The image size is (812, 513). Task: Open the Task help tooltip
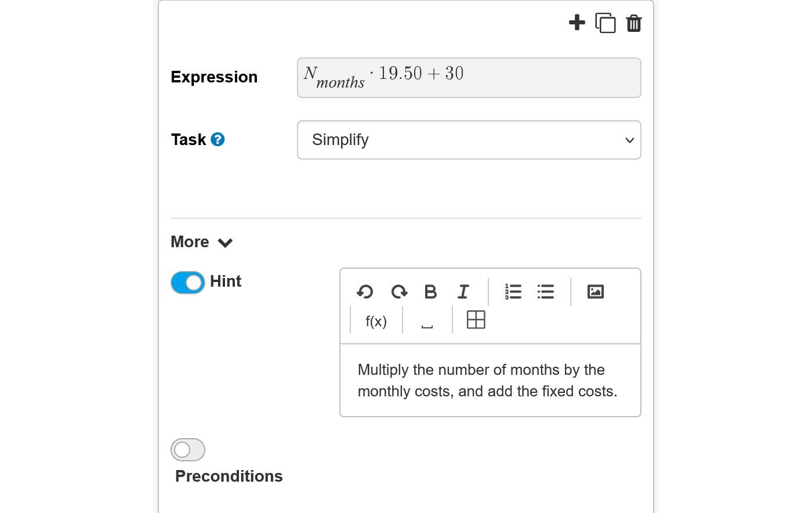217,139
